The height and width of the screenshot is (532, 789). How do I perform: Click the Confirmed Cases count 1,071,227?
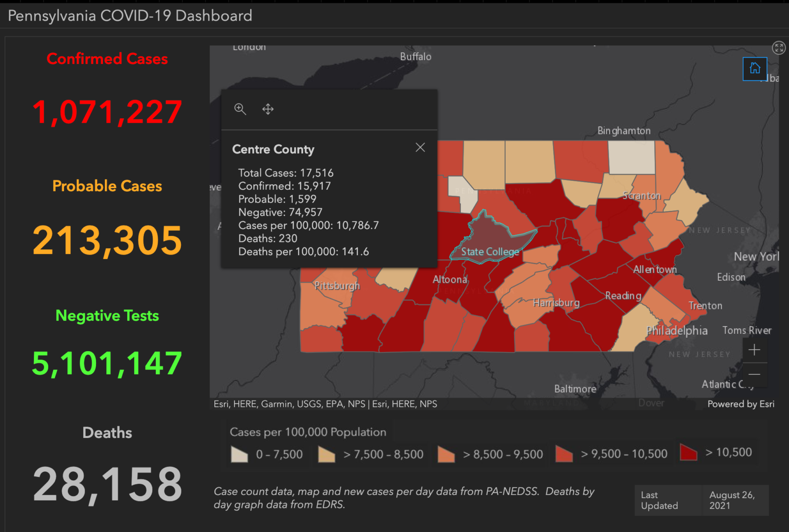(x=107, y=112)
